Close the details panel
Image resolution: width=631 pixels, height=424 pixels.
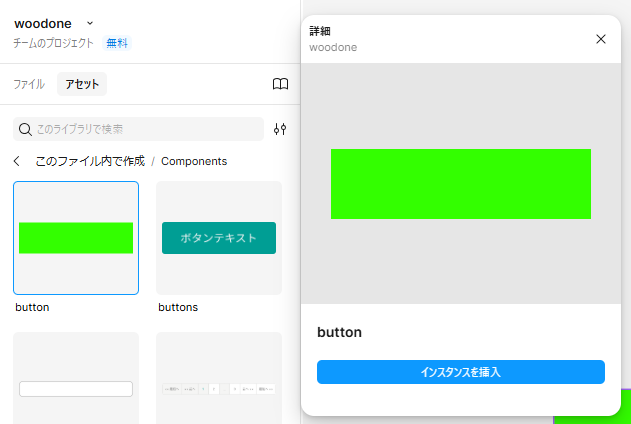[x=601, y=39]
